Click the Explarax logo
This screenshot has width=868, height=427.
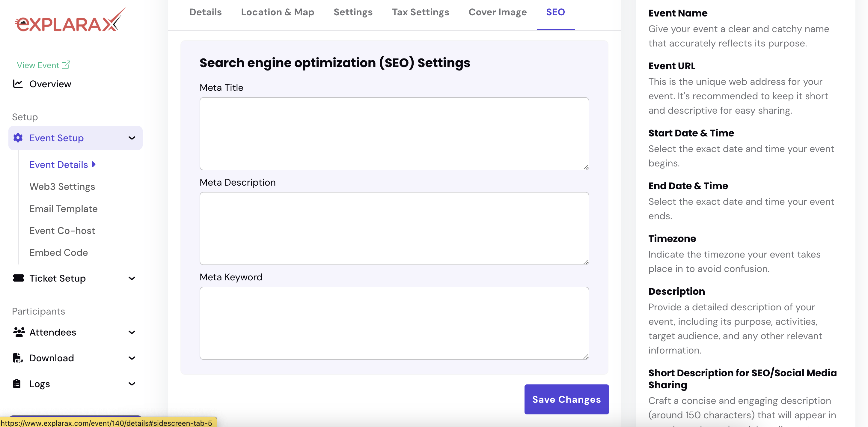click(70, 21)
